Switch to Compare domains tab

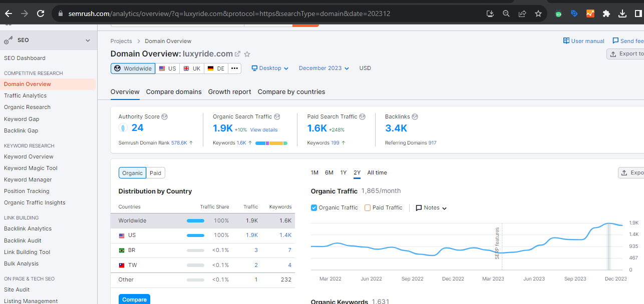(x=174, y=92)
